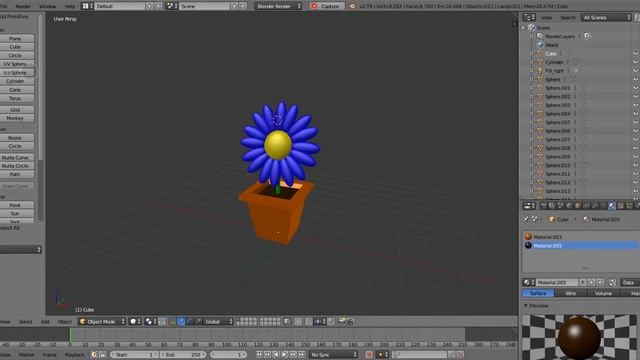Click the Capture record button
This screenshot has height=360, width=640.
[x=327, y=6]
